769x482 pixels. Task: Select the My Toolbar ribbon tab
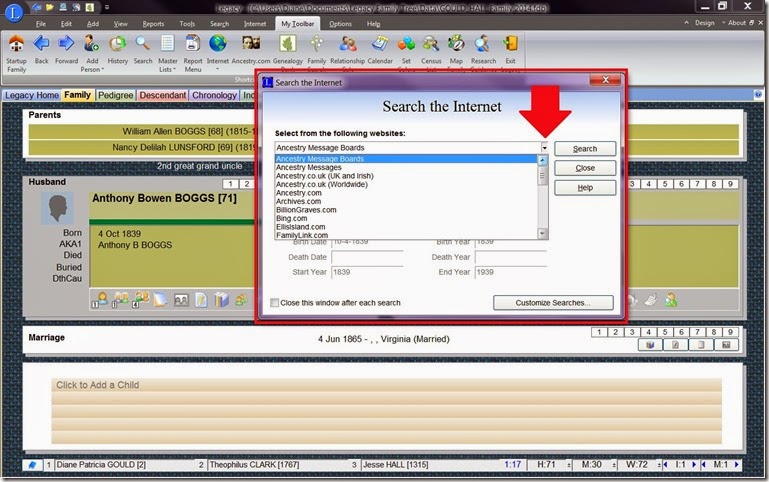297,24
